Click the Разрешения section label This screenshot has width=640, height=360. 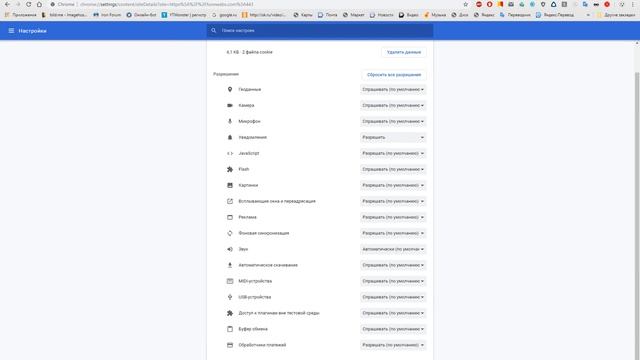click(226, 74)
